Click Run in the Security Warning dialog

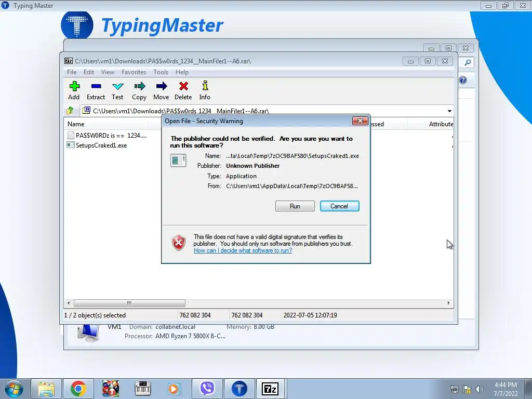(x=295, y=206)
